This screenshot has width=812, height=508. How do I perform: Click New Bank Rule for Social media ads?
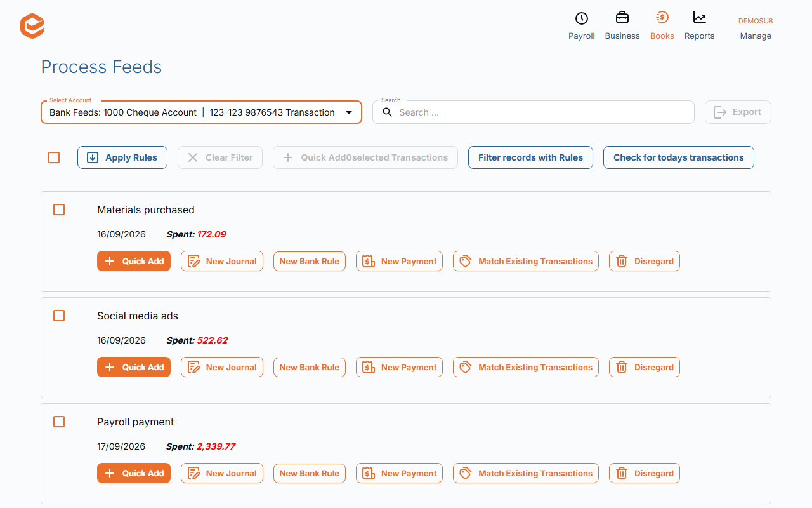pyautogui.click(x=310, y=367)
